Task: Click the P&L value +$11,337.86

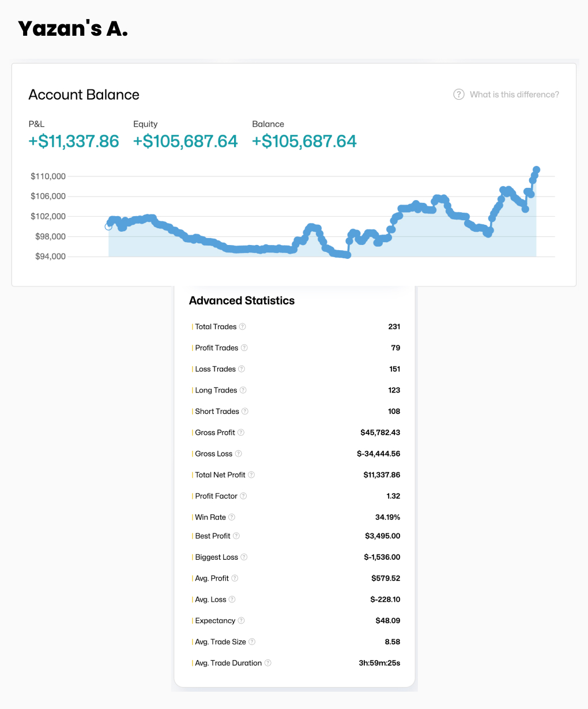Action: [x=74, y=141]
